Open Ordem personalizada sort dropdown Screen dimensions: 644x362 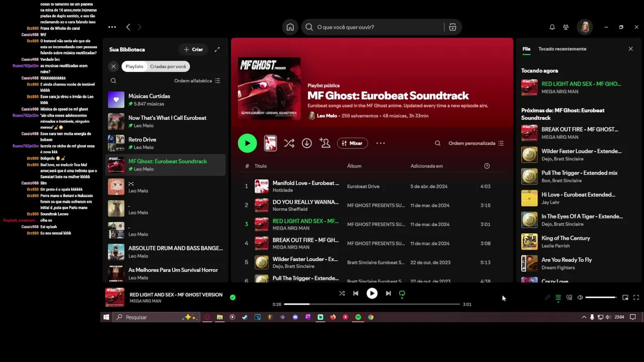(x=475, y=143)
